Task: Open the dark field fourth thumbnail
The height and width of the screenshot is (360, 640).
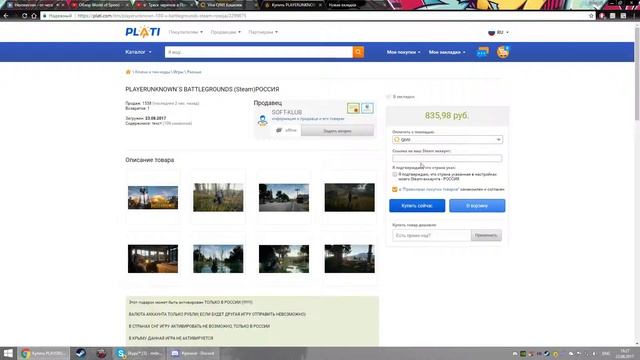Action: point(349,198)
